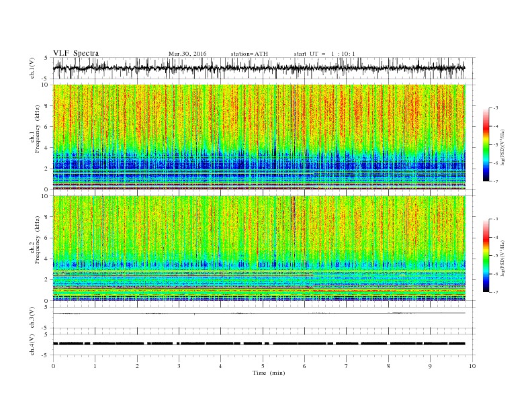Image resolution: width=532 pixels, height=411 pixels.
Task: Click inside the ch.1 frequency spectrogram
Action: [259, 137]
